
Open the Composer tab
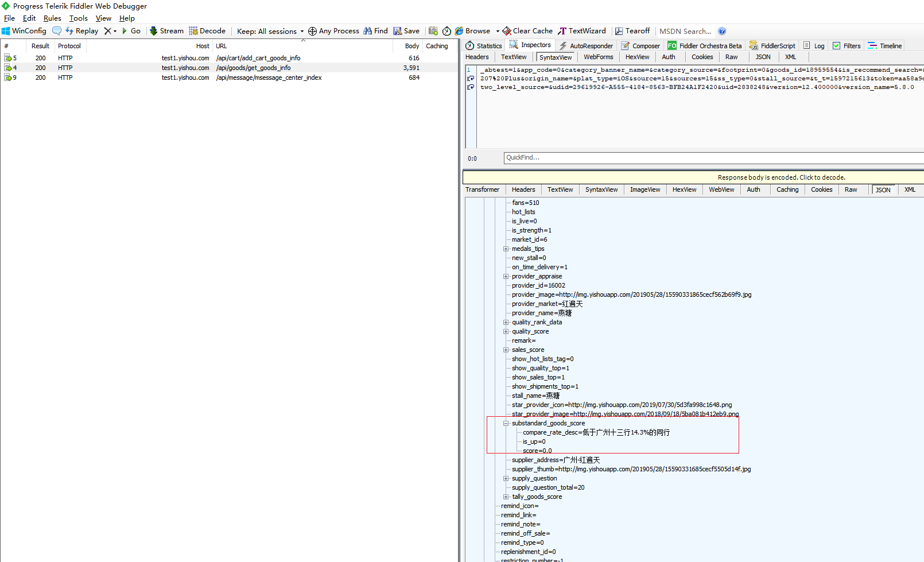(640, 46)
